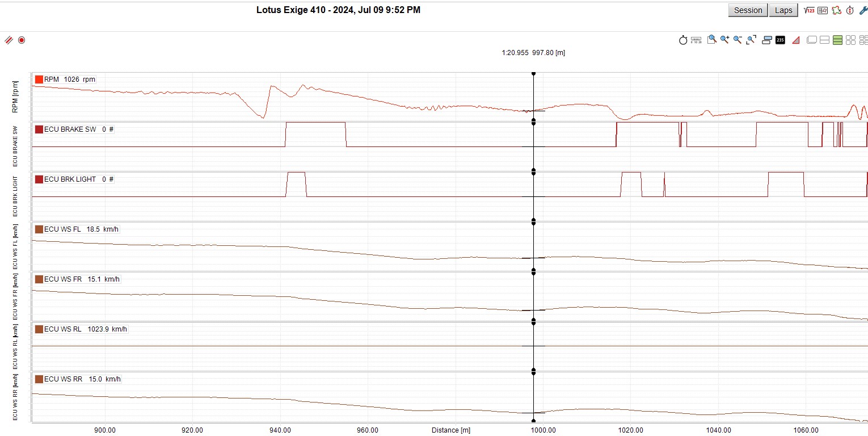
Task: Select the four-square grid layout icon
Action: [x=850, y=40]
